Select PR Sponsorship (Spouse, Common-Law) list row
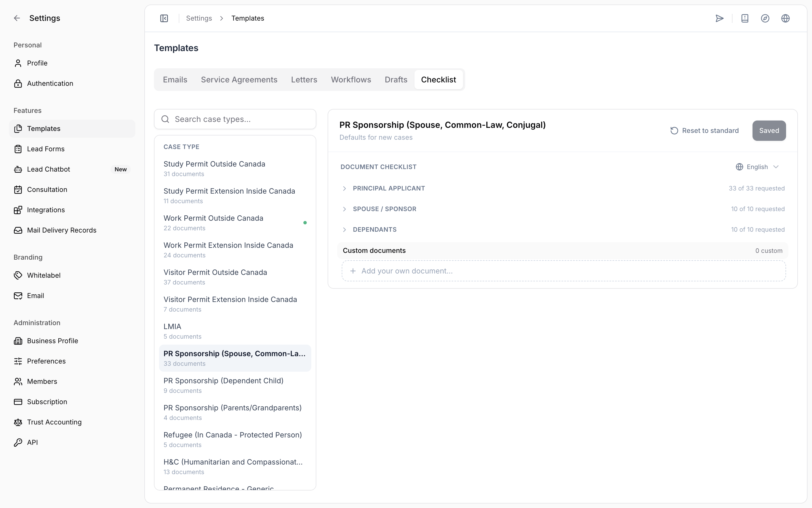The image size is (812, 508). [x=235, y=358]
